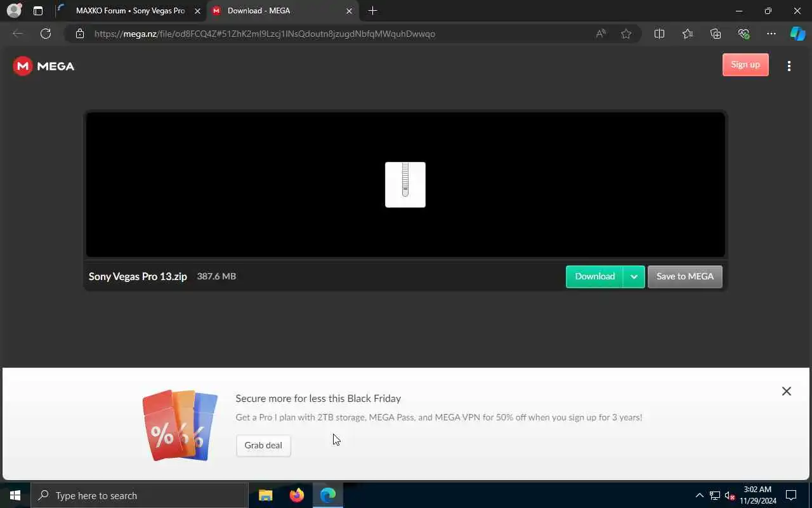Show hidden system tray icons
The height and width of the screenshot is (508, 812).
700,495
